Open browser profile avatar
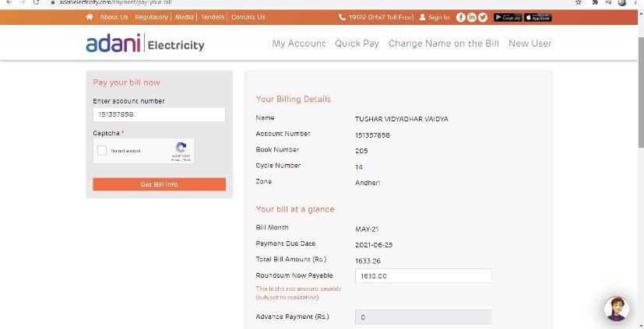Screen dimensions: 644x329 coord(622,2)
